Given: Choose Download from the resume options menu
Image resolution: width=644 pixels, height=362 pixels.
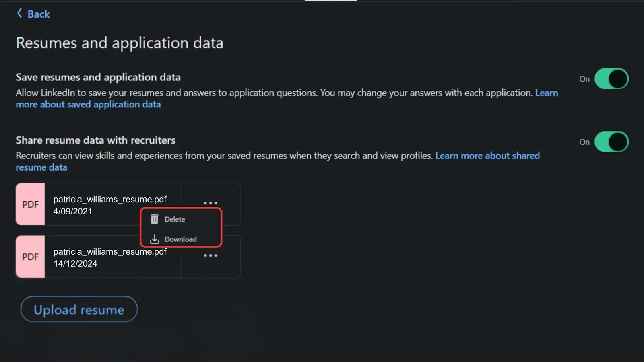Looking at the screenshot, I should coord(180,239).
